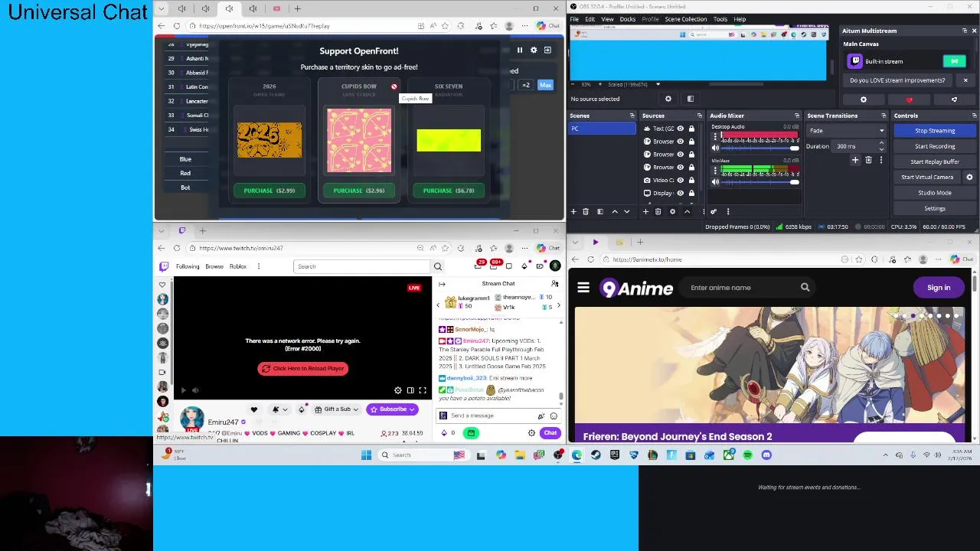Screen dimensions: 980x551
Task: Open virtual camera settings gear
Action: (969, 177)
